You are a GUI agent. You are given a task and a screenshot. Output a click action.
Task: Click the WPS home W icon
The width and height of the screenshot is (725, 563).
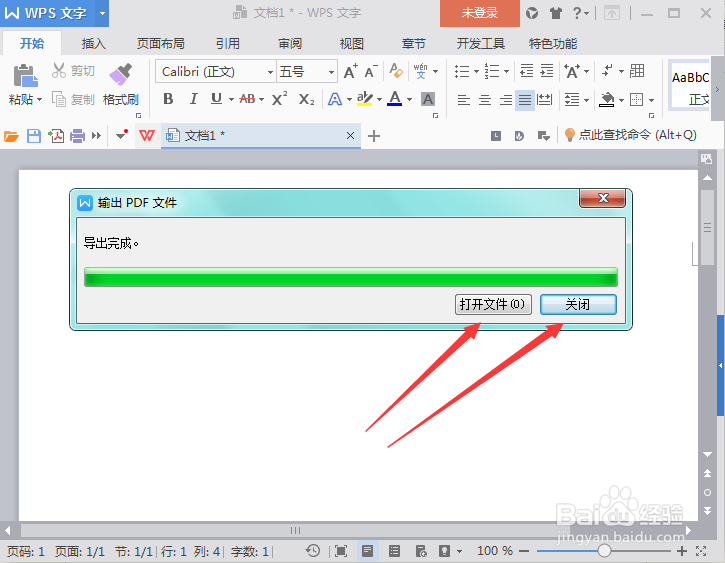coord(147,135)
